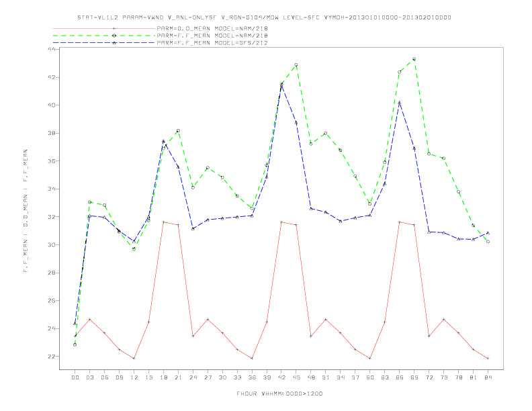Click x-axis tick label 63

(x=385, y=377)
